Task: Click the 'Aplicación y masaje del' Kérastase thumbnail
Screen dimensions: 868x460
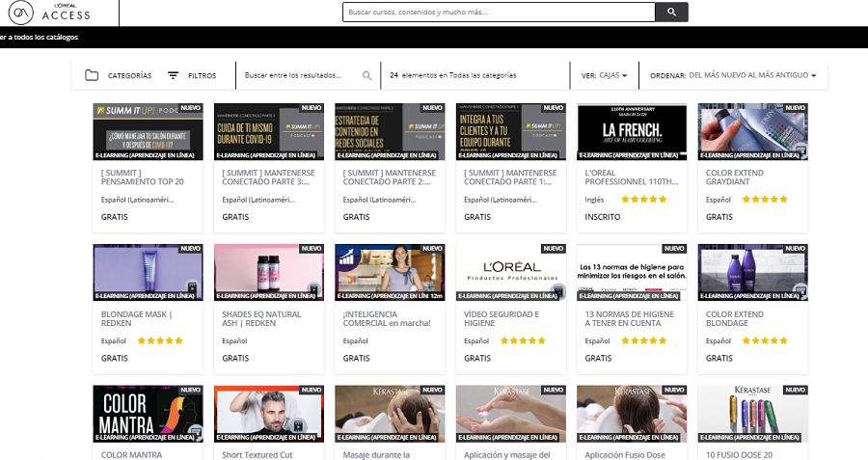Action: point(511,414)
